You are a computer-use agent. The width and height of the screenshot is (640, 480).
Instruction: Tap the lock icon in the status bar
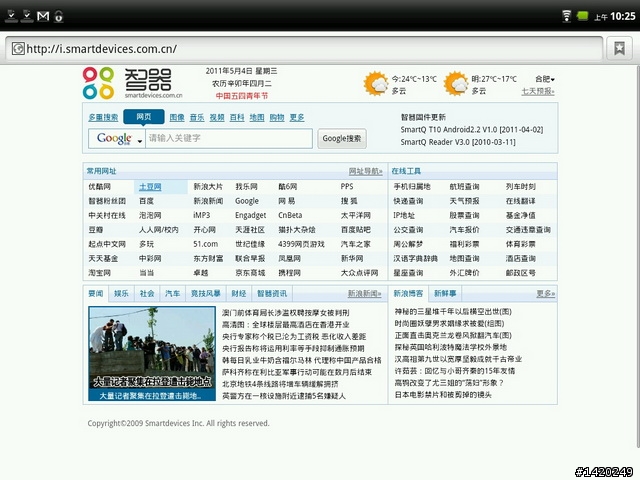click(x=59, y=16)
